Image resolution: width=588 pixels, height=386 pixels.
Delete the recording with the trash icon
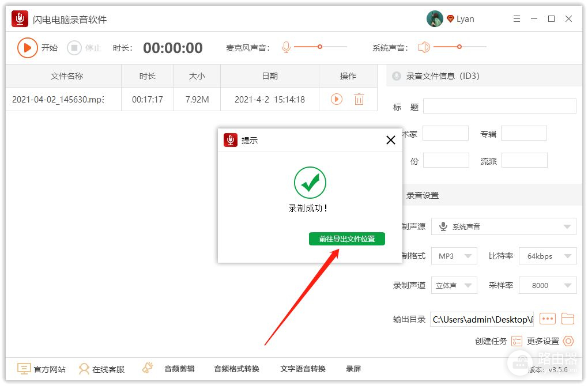(359, 99)
